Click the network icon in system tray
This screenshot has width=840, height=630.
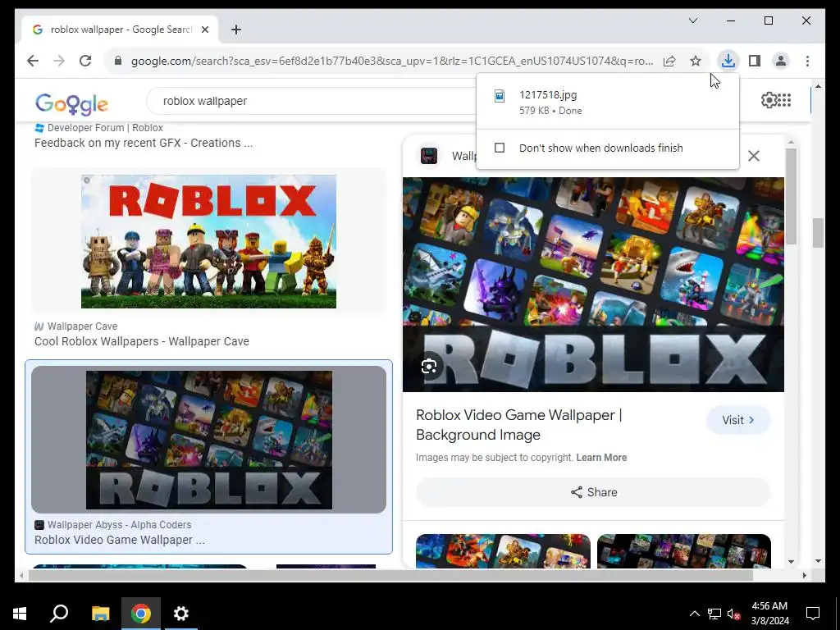(x=714, y=614)
